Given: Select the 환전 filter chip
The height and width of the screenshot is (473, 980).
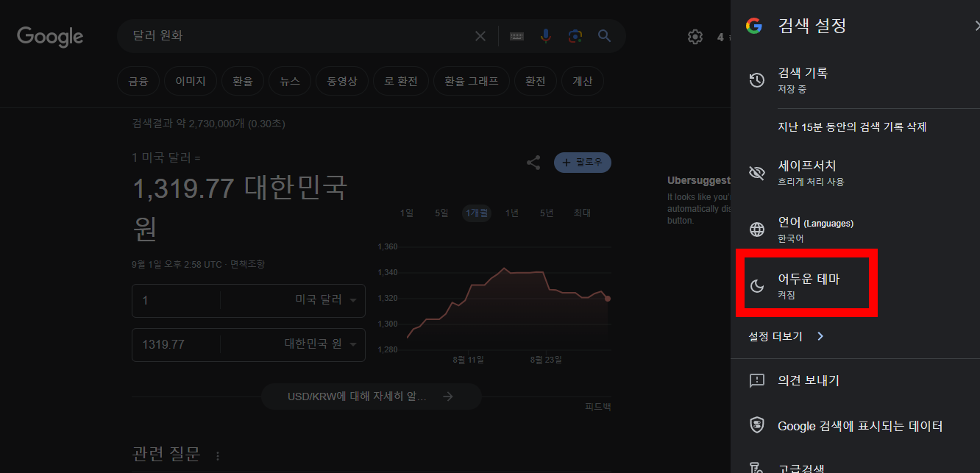Looking at the screenshot, I should (536, 82).
